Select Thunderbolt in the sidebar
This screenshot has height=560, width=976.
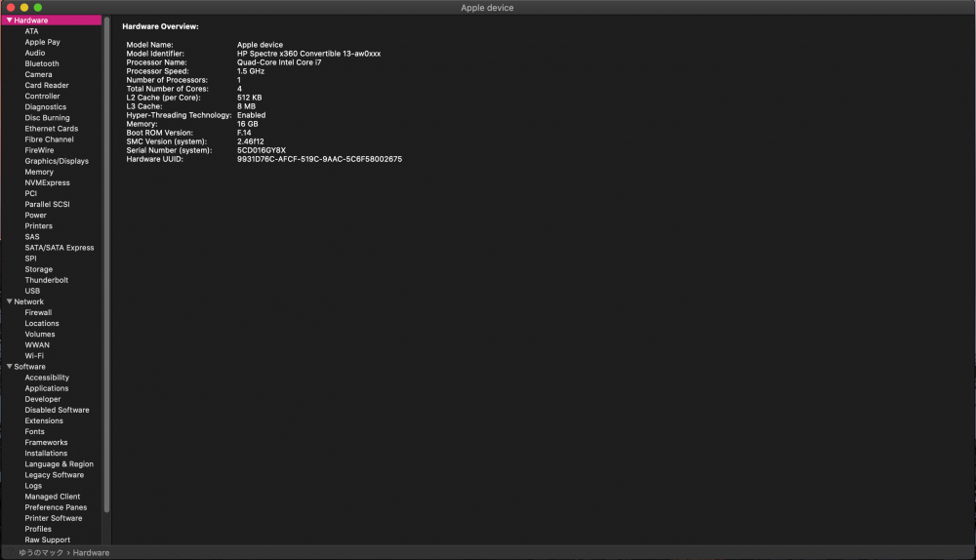pyautogui.click(x=47, y=280)
